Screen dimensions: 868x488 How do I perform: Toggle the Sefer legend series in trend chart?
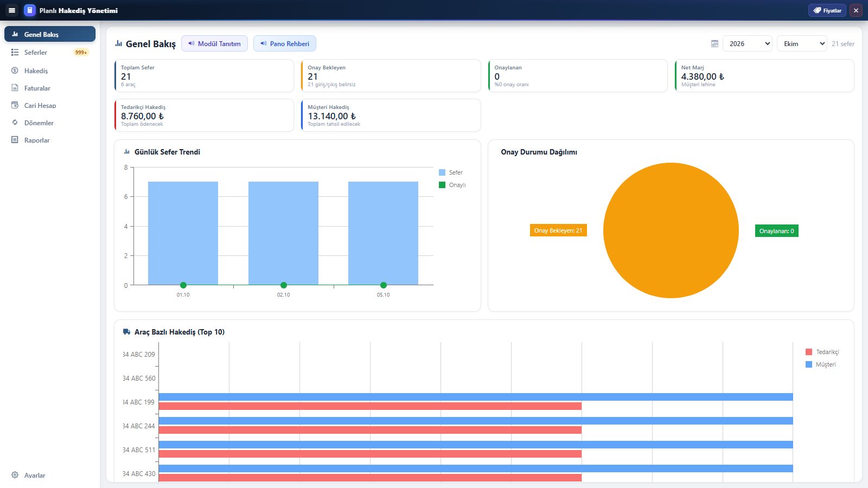pos(451,172)
